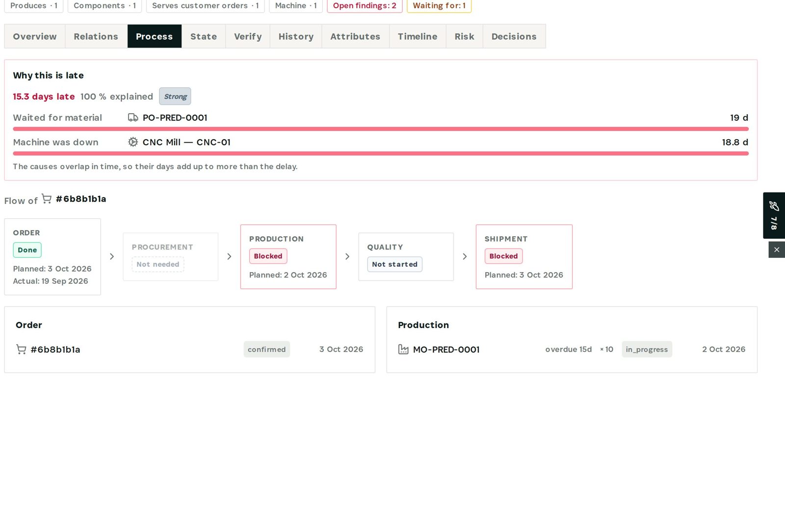View the History tab
The height and width of the screenshot is (532, 785).
coord(296,36)
